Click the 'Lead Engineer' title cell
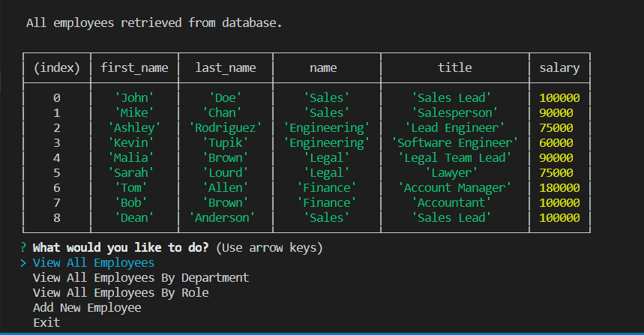The image size is (644, 335). pyautogui.click(x=454, y=127)
